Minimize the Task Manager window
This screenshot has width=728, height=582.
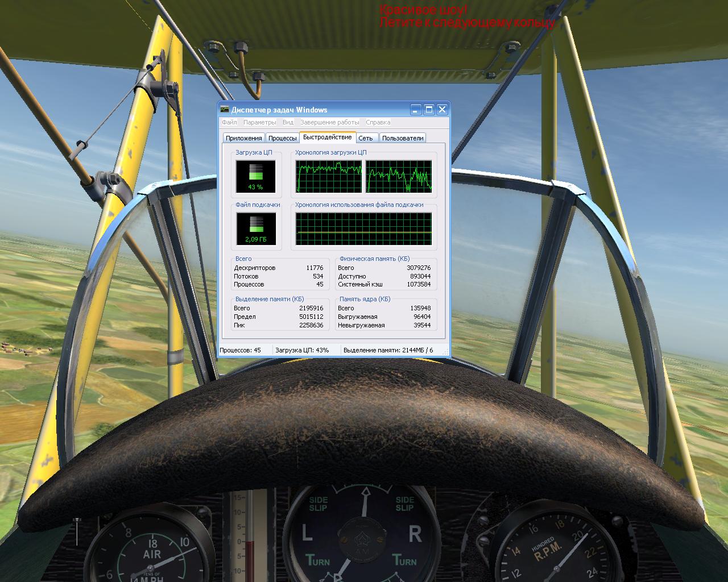tap(416, 110)
